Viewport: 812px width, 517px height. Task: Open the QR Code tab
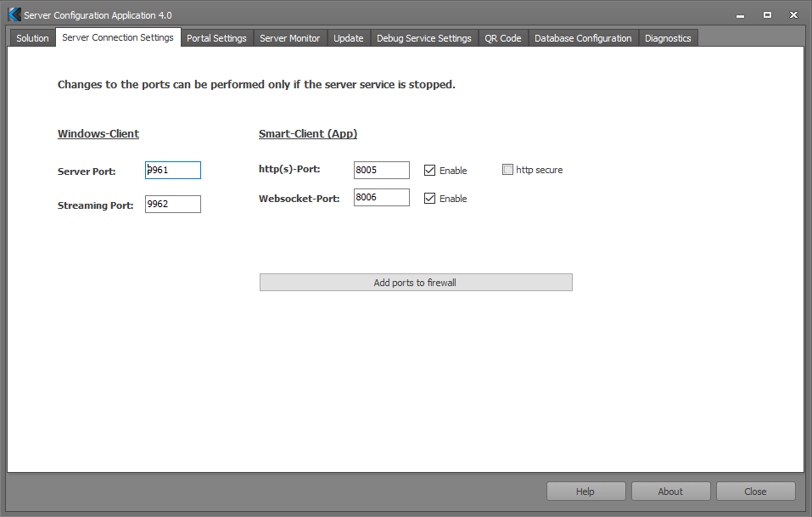pyautogui.click(x=503, y=38)
